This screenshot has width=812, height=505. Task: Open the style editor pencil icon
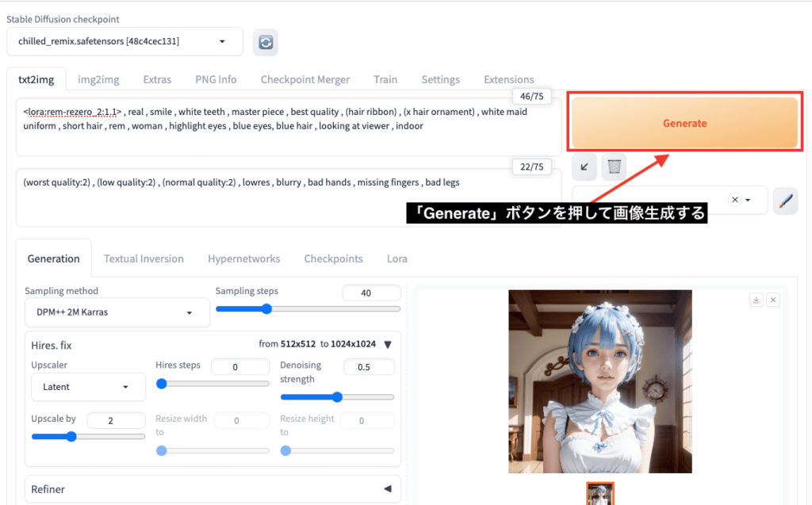click(786, 201)
